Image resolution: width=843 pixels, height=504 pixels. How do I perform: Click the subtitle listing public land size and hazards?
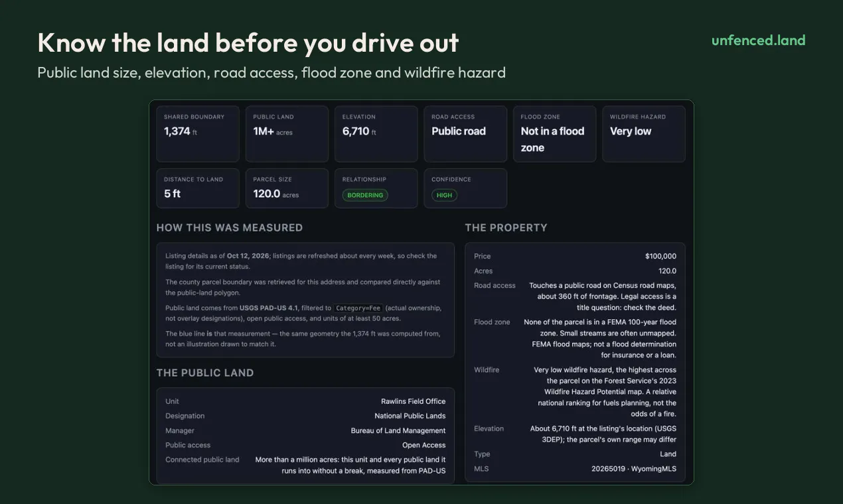click(x=271, y=72)
